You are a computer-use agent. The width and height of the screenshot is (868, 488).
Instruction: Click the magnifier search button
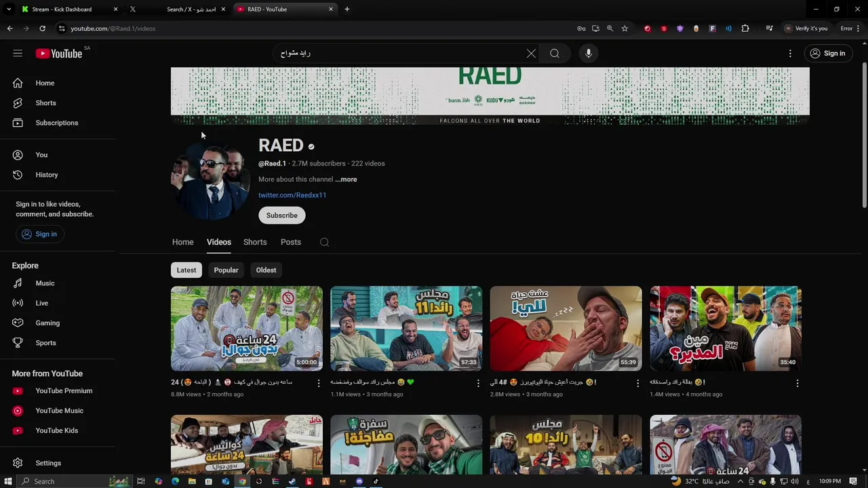(x=555, y=54)
